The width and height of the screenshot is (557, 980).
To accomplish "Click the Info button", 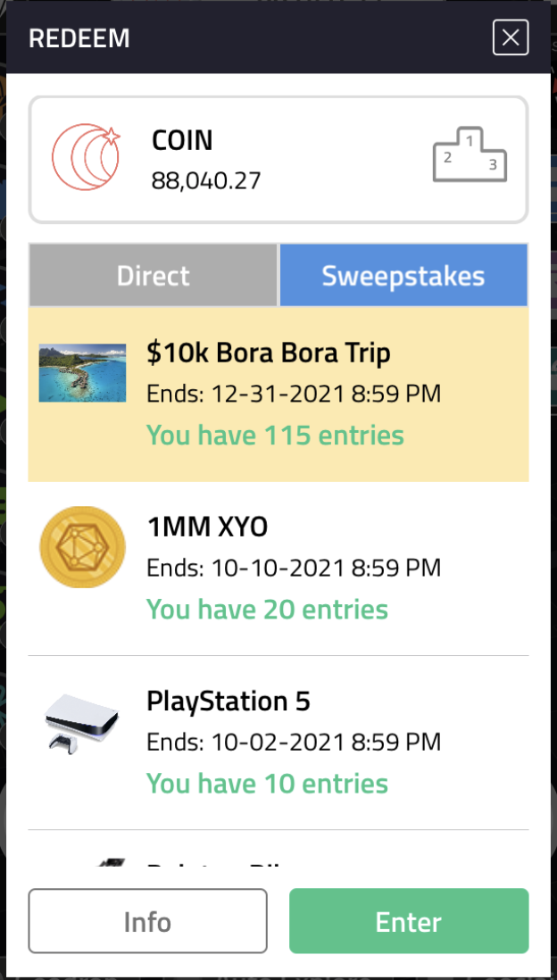I will point(147,921).
